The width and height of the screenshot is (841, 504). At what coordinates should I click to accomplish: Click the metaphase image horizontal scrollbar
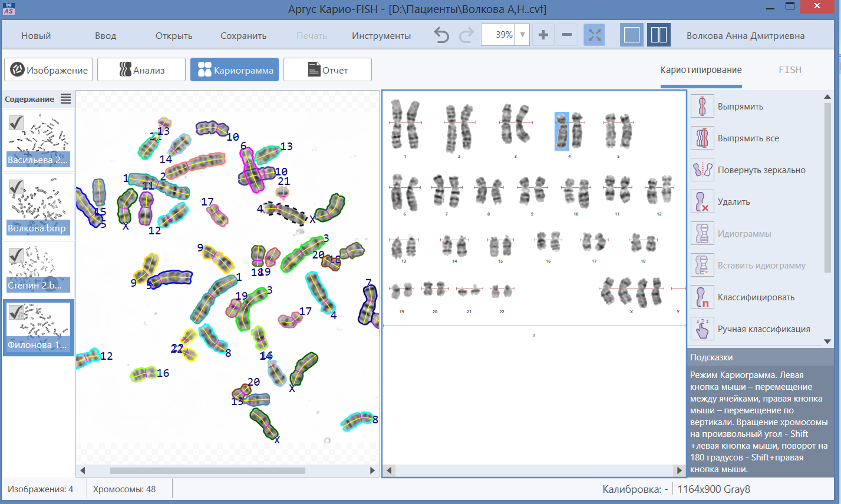coord(207,470)
